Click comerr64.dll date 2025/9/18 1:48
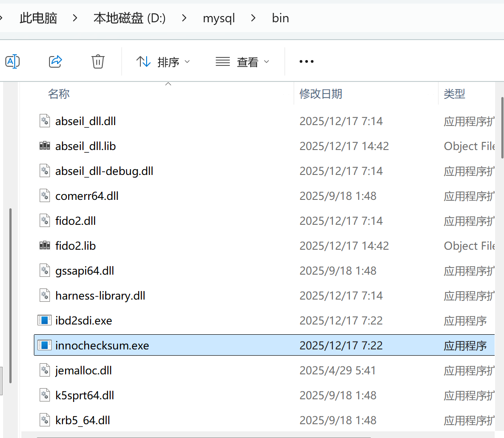 338,196
